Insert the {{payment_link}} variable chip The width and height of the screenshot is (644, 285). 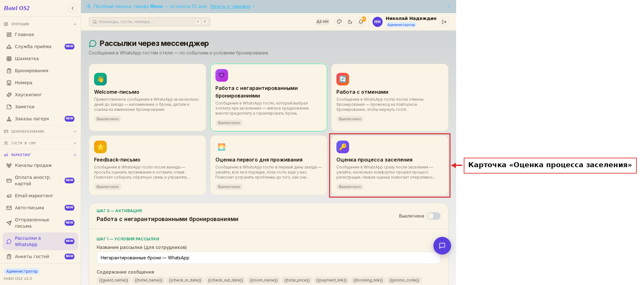click(x=331, y=280)
